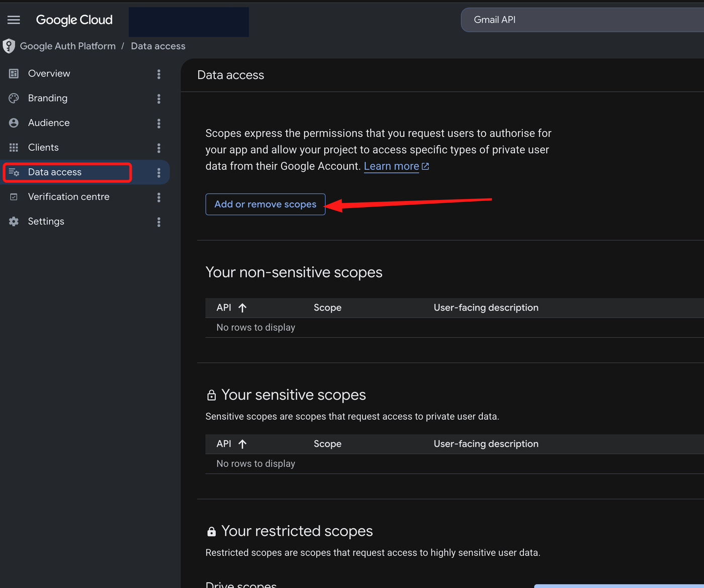The image size is (704, 588).
Task: Click the external link icon after Learn more
Action: tap(425, 166)
